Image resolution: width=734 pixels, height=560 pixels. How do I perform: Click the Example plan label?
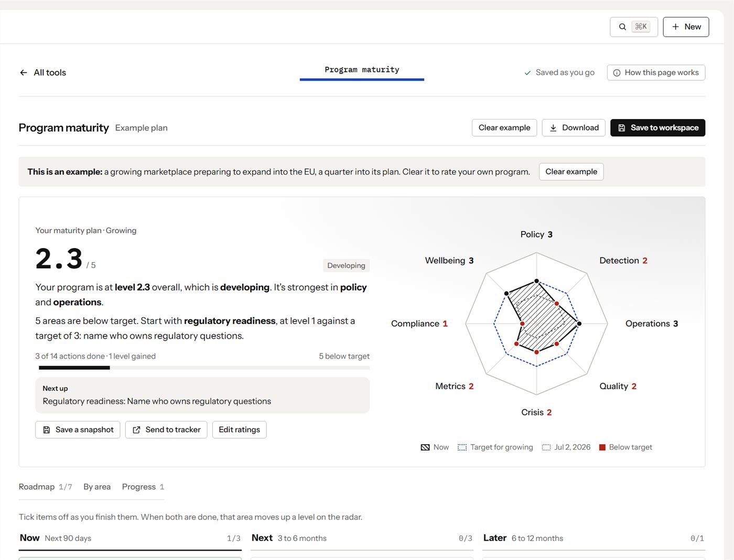[x=142, y=128]
